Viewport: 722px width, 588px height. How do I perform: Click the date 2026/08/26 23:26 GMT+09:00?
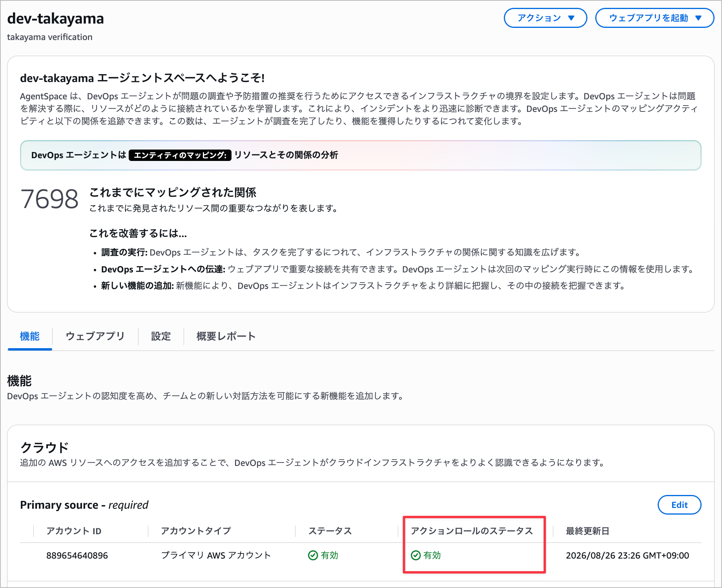coord(627,555)
